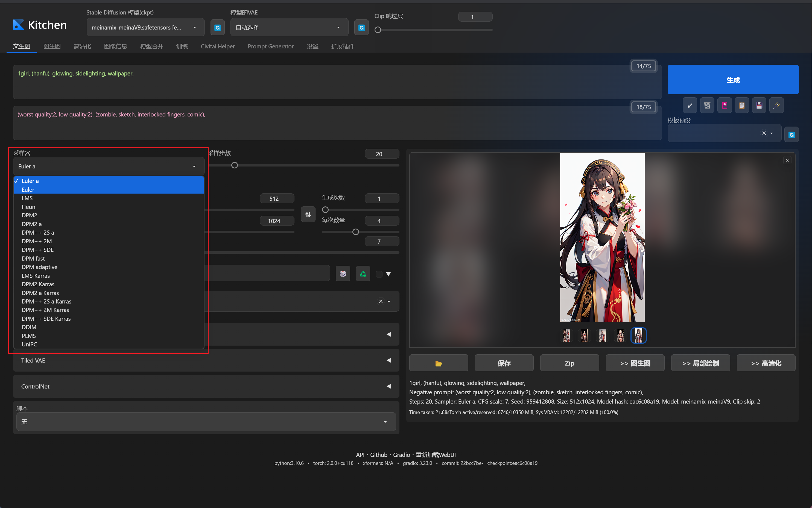Open the Civitai Helper tab
Screen dimensions: 812x508
[x=218, y=46]
